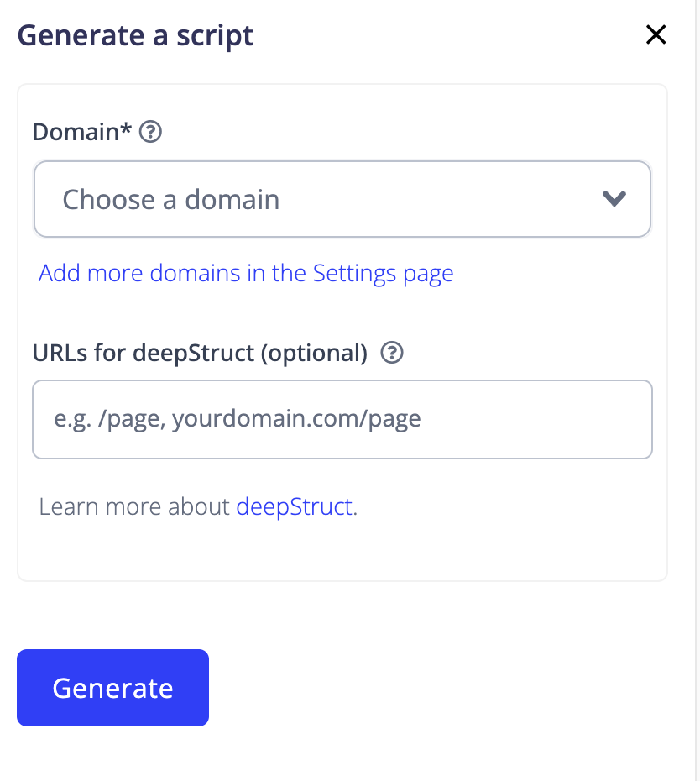Click circled help icon after (optional)
This screenshot has height=781, width=700.
pyautogui.click(x=392, y=353)
